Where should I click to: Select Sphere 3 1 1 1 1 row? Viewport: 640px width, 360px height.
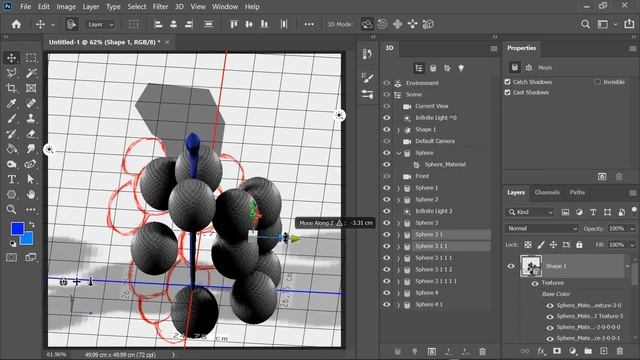pos(436,281)
